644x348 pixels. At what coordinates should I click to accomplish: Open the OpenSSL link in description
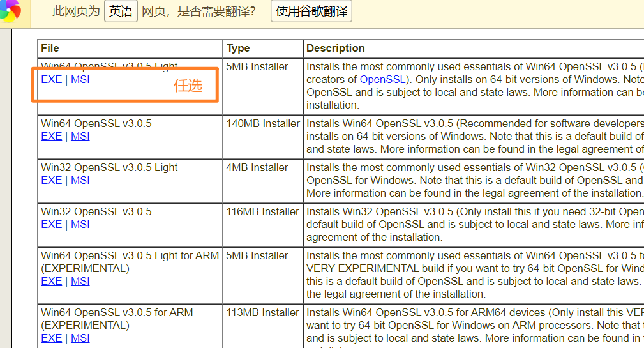[382, 79]
